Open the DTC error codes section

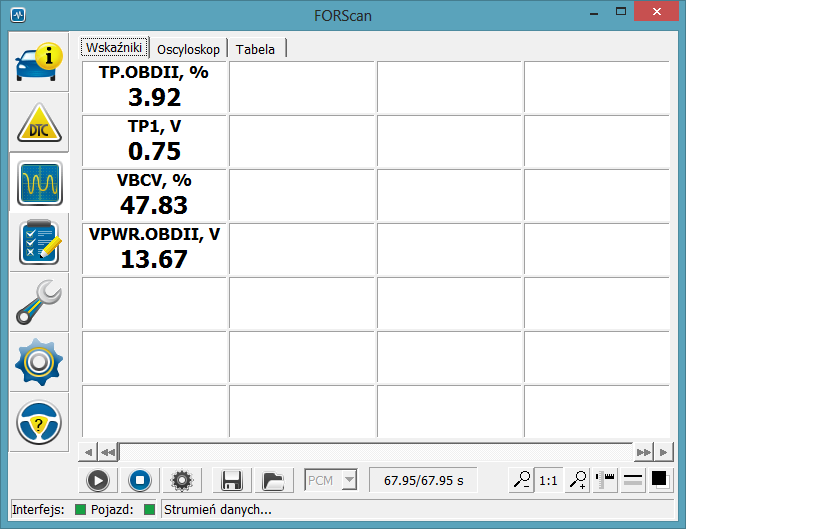point(39,123)
